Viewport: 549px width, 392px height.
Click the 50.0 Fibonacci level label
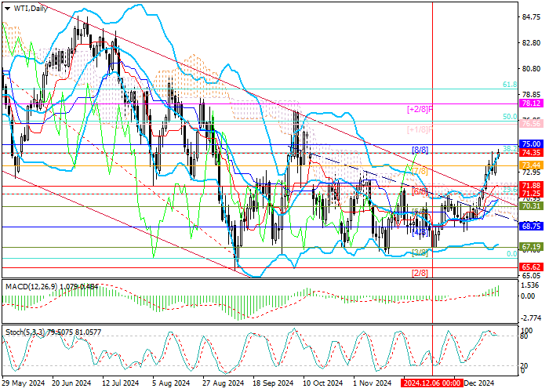[509, 116]
